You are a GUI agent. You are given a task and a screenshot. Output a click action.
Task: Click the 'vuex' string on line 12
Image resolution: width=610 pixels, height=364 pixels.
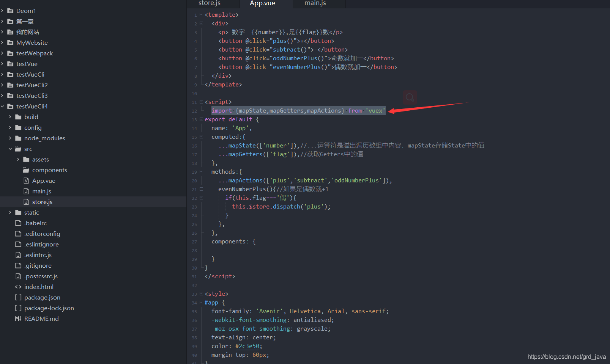pyautogui.click(x=375, y=111)
